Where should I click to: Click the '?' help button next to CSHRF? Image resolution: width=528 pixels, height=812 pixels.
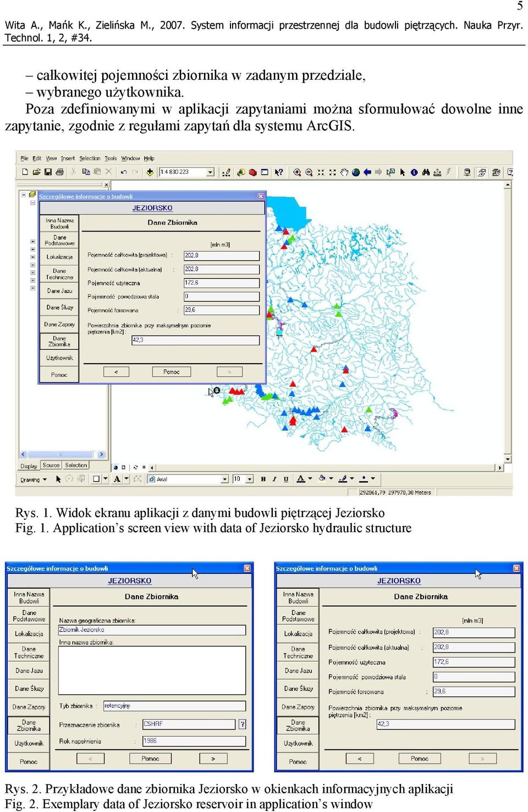[x=243, y=724]
